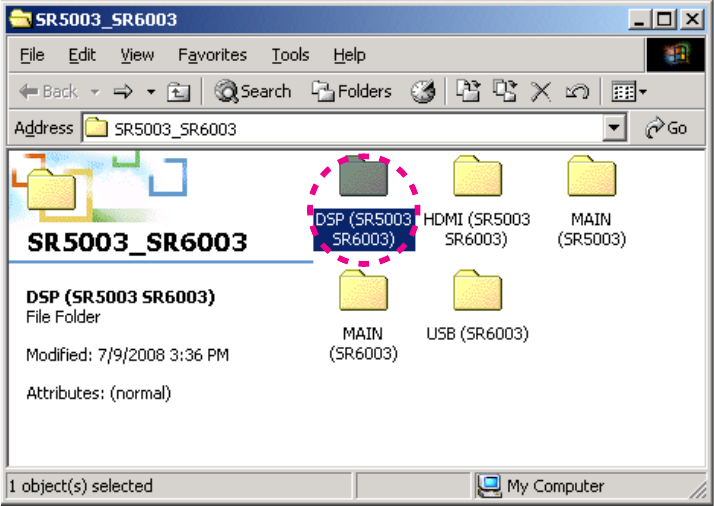The width and height of the screenshot is (714, 506).
Task: Click the Windows logo throbber icon
Action: tap(675, 55)
